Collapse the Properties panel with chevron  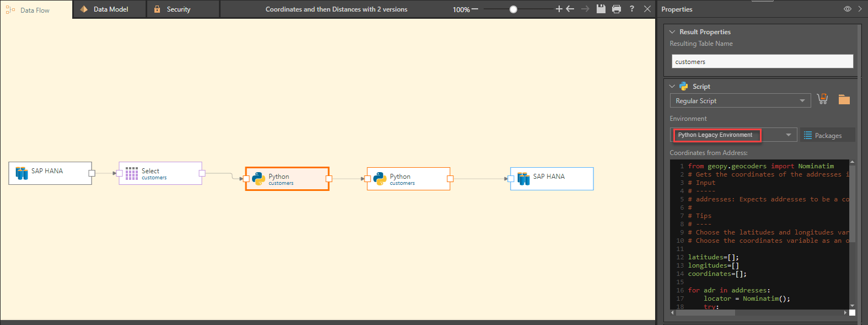pos(860,9)
